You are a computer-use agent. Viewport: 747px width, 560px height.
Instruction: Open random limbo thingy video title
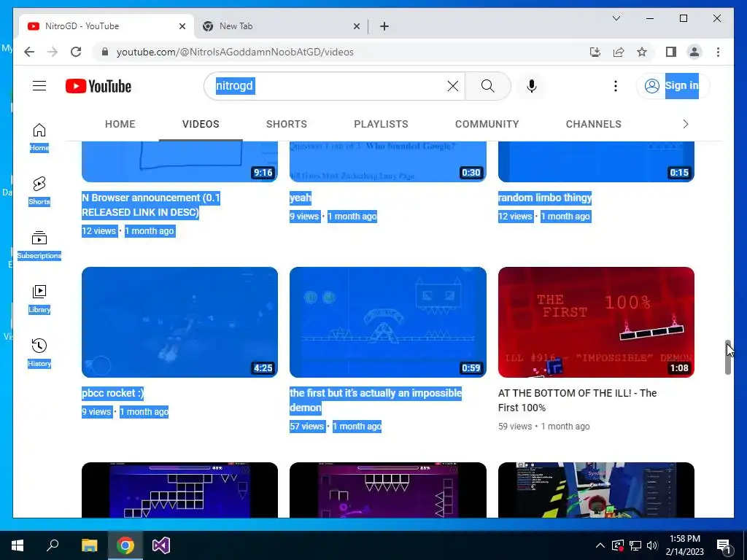(x=544, y=198)
